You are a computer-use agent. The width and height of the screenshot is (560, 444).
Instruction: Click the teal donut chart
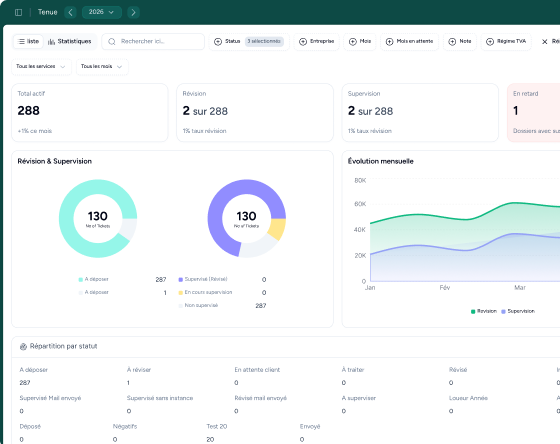coord(98,219)
